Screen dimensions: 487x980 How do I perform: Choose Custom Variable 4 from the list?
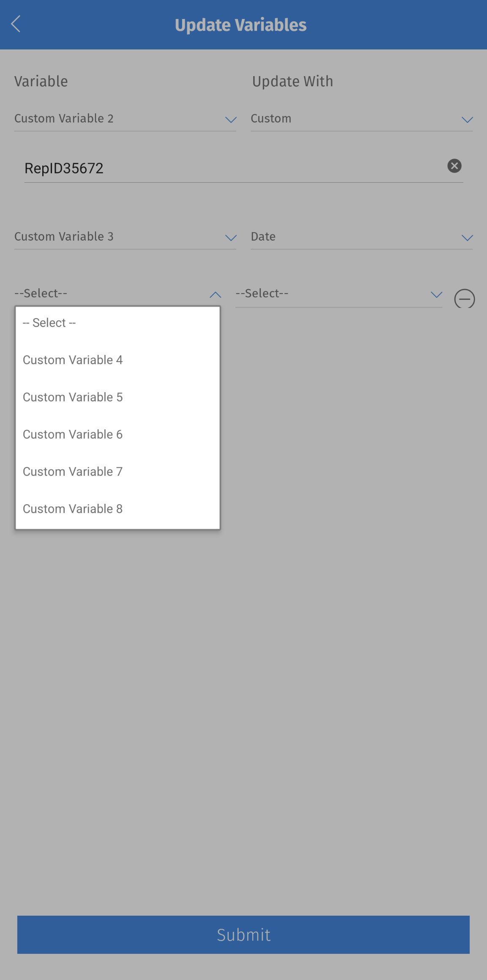[x=73, y=360]
